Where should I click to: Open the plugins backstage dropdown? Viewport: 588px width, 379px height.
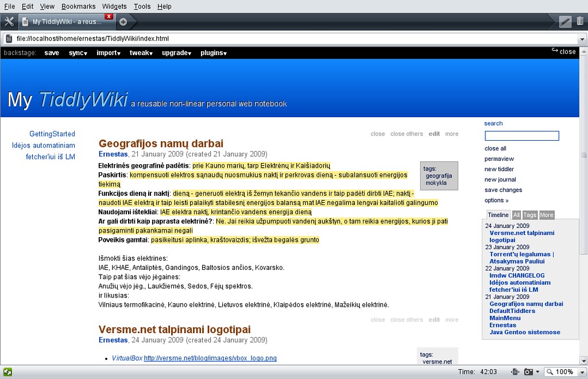coord(214,53)
